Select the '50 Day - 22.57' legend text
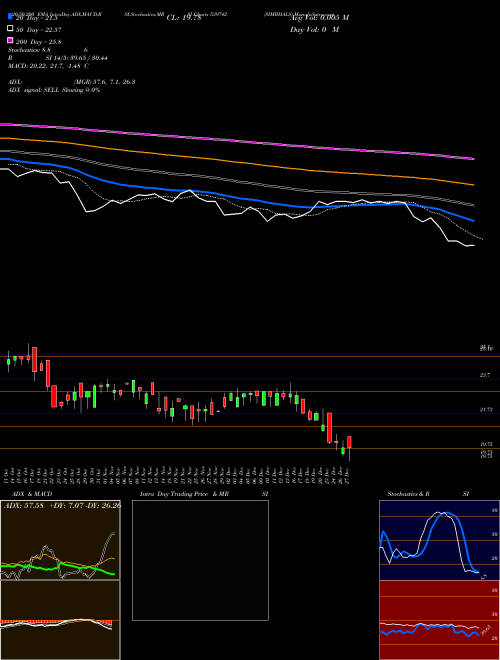This screenshot has width=500, height=660. click(x=39, y=29)
